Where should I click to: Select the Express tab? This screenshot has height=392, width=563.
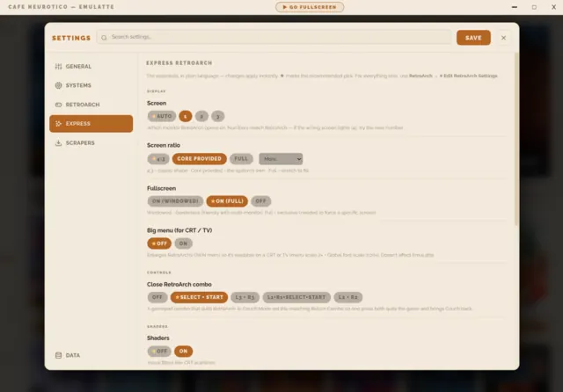[x=91, y=124]
